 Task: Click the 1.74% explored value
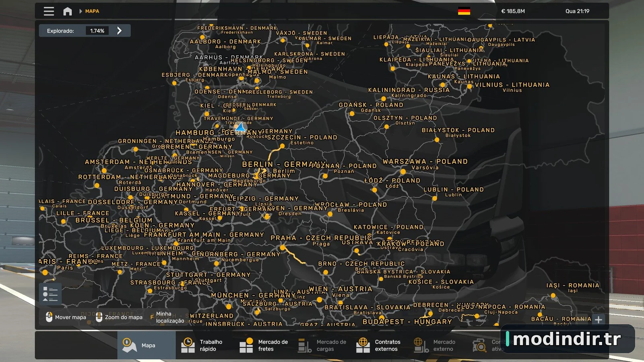click(97, 31)
